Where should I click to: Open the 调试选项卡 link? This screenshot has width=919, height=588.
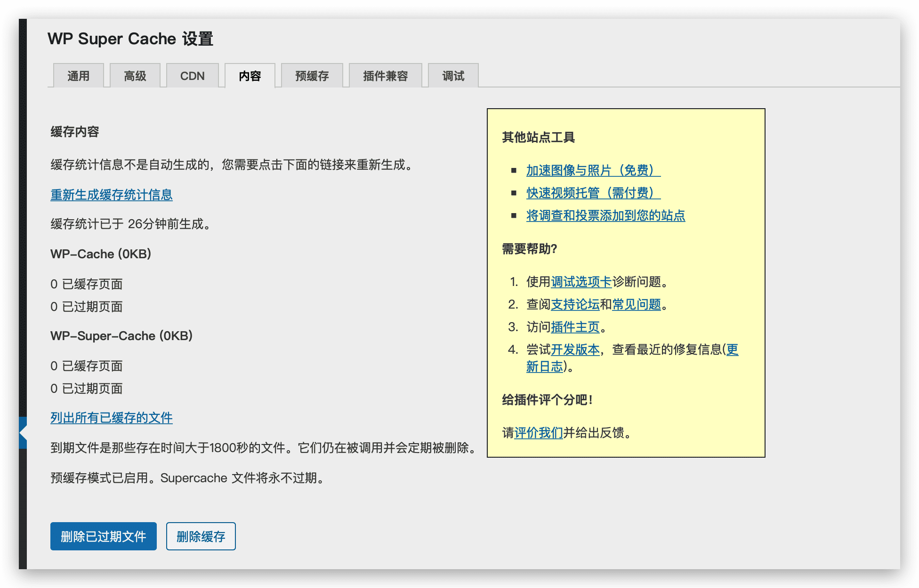point(581,282)
